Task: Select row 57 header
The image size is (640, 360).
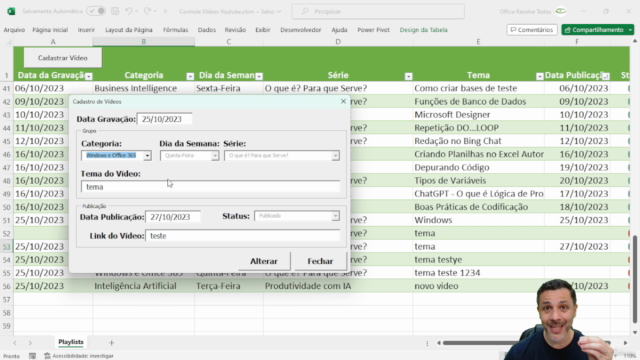Action: (x=7, y=299)
